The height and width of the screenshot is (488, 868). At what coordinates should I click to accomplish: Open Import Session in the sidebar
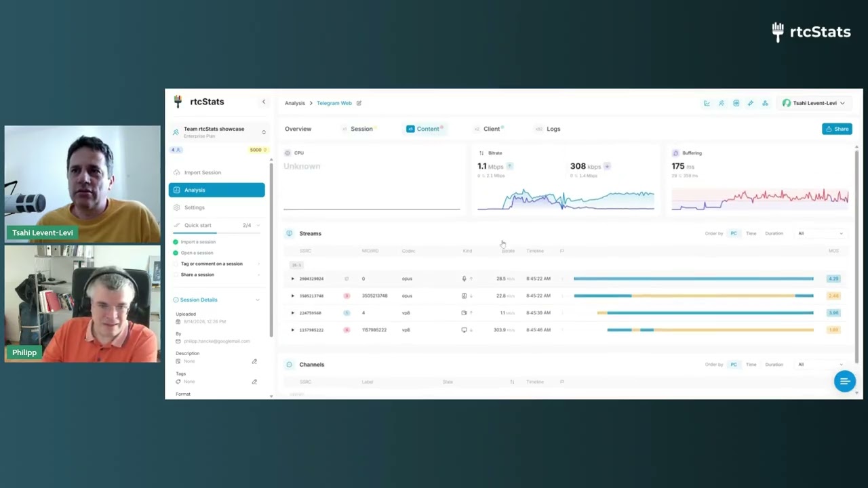[x=217, y=173]
